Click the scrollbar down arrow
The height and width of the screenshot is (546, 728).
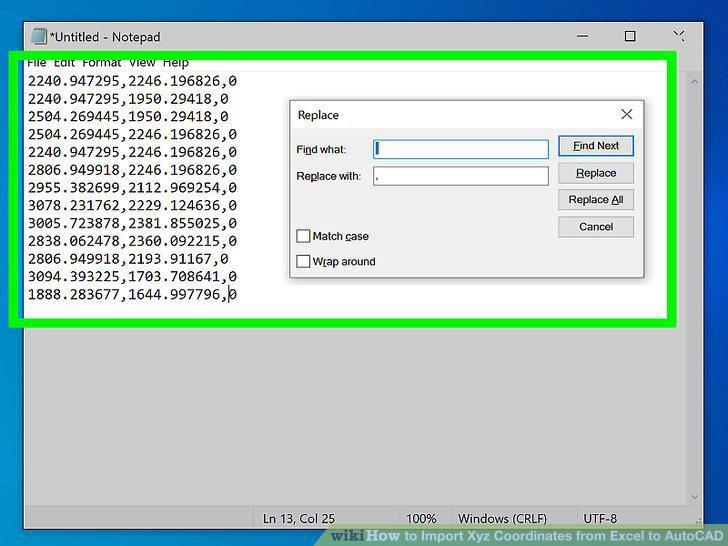[695, 497]
